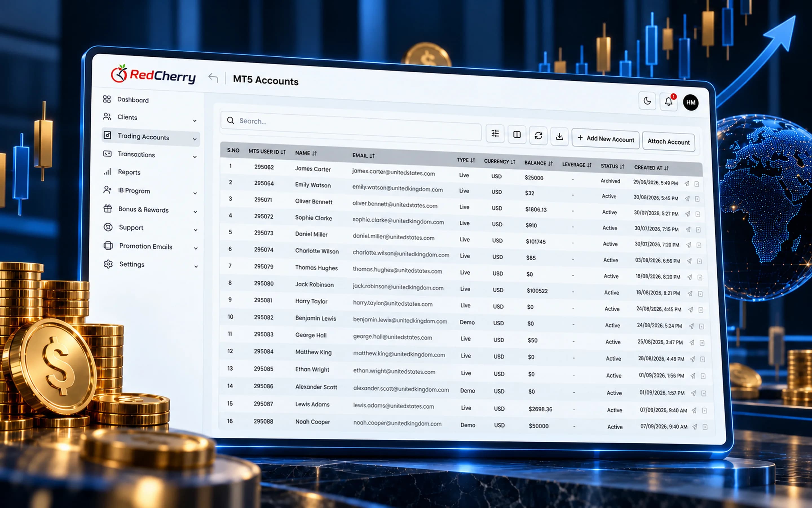Click the Attach Account button

point(668,142)
